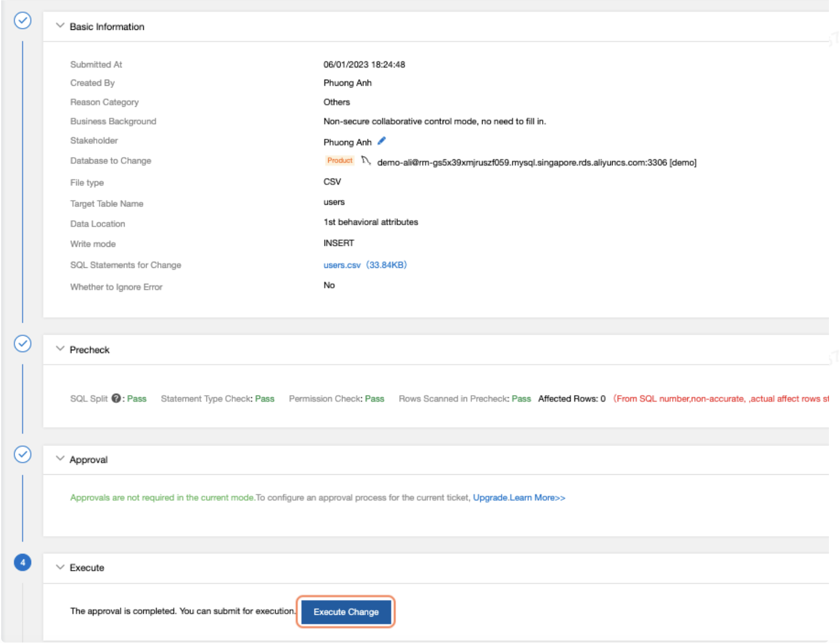Click the Statement Type Check Pass result
The width and height of the screenshot is (840, 643).
pos(265,398)
